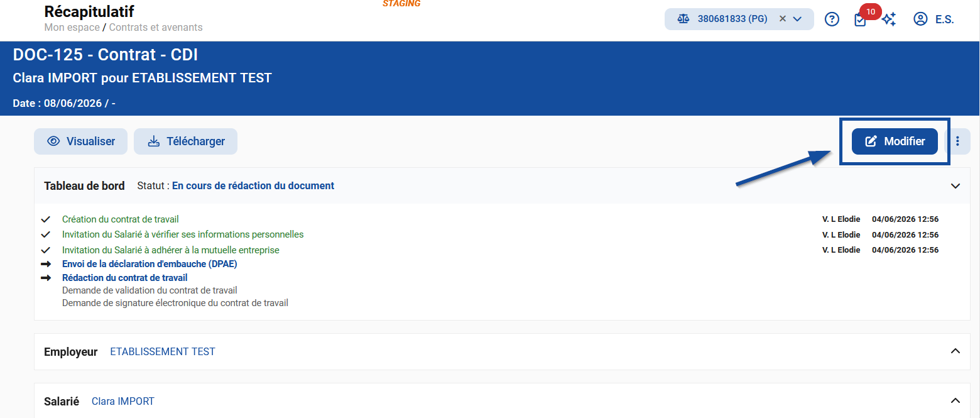Go to Mon espace breadcrumb
This screenshot has width=980, height=418.
(72, 27)
